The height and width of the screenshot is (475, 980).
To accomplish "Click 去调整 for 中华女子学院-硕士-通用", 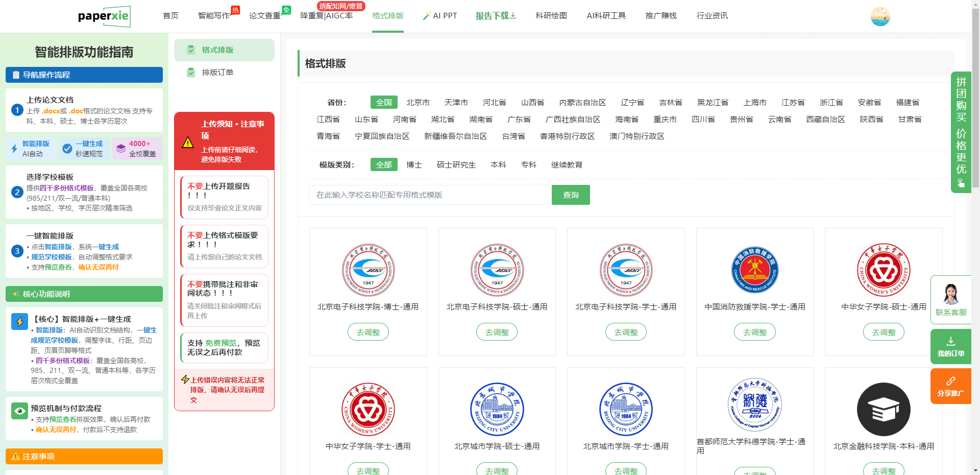I will pos(884,332).
